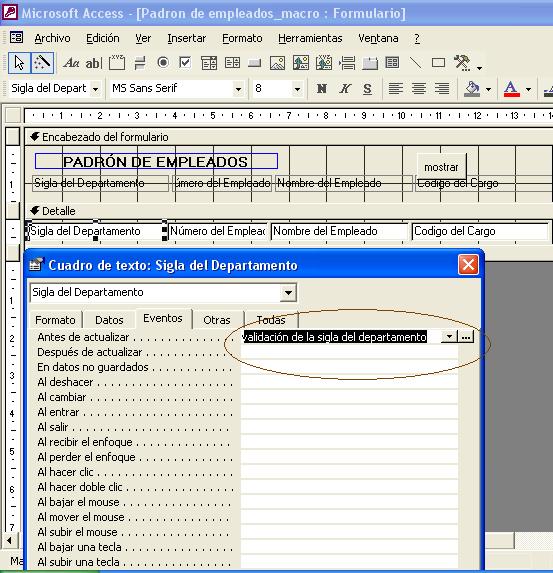553x573 pixels.
Task: Select the Line tool
Action: click(415, 62)
